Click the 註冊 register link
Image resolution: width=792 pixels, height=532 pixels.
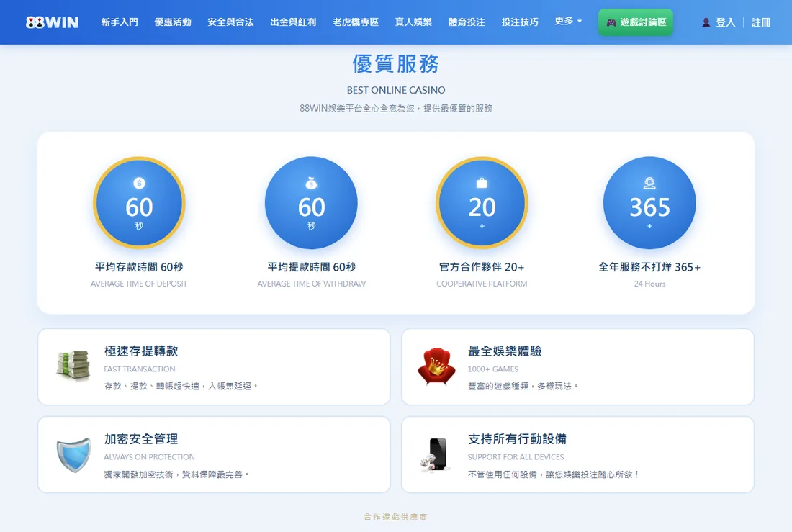coord(761,22)
